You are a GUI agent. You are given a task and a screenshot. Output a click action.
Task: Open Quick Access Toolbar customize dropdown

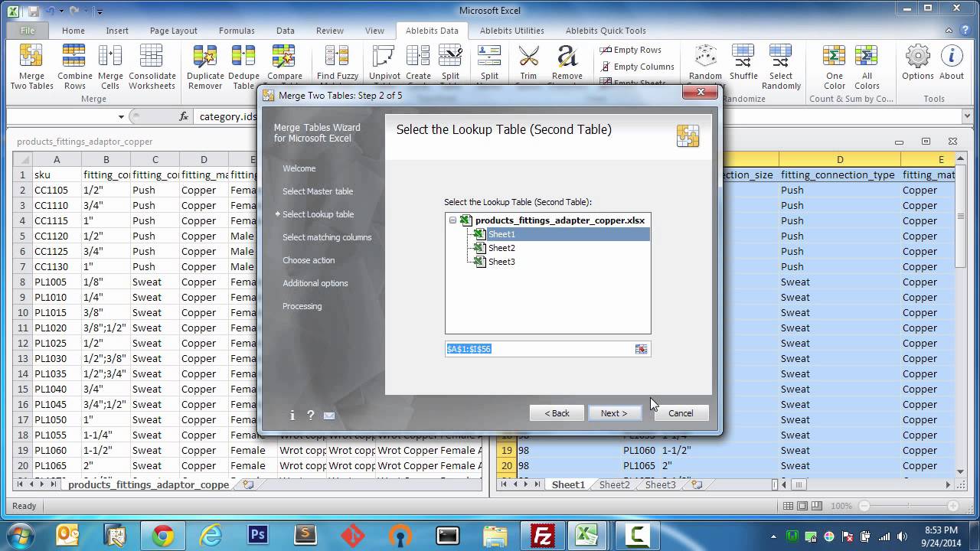100,11
